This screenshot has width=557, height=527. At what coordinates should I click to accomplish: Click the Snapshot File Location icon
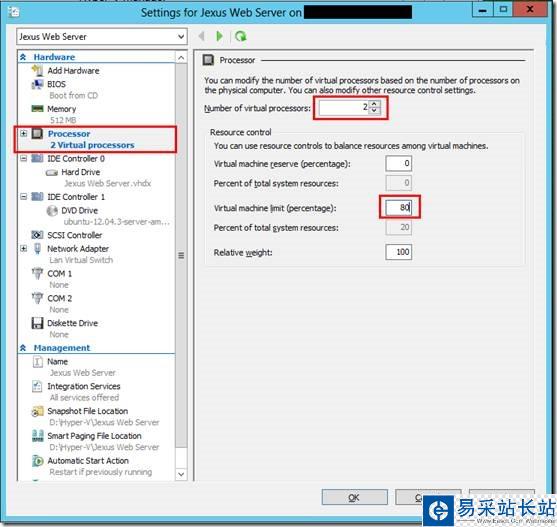coord(37,411)
